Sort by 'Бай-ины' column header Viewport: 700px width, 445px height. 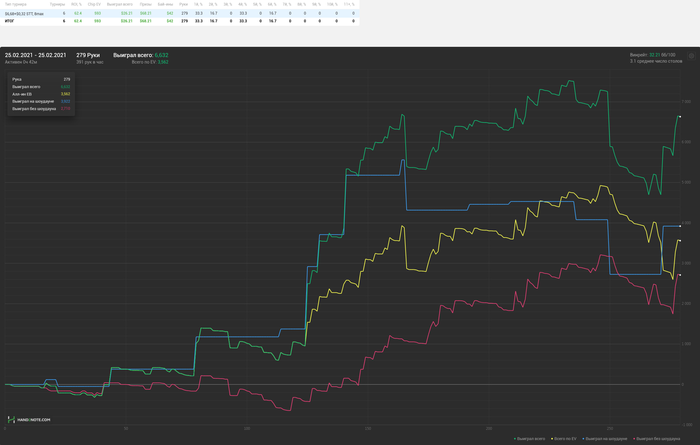point(166,4)
